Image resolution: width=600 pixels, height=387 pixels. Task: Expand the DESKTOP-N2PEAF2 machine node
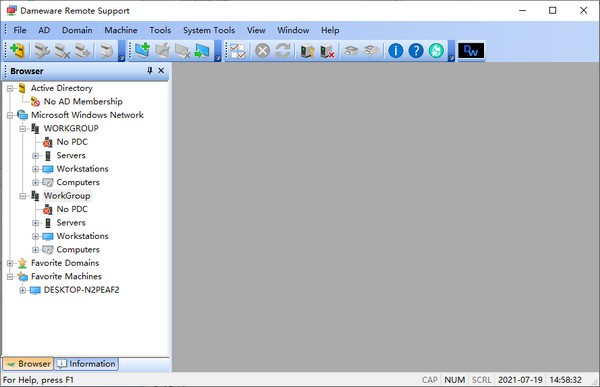click(x=23, y=290)
